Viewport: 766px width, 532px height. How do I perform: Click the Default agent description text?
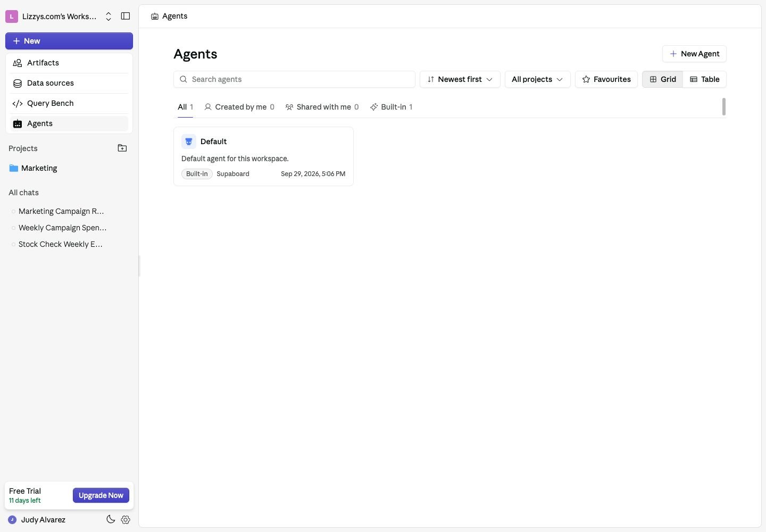(x=235, y=159)
